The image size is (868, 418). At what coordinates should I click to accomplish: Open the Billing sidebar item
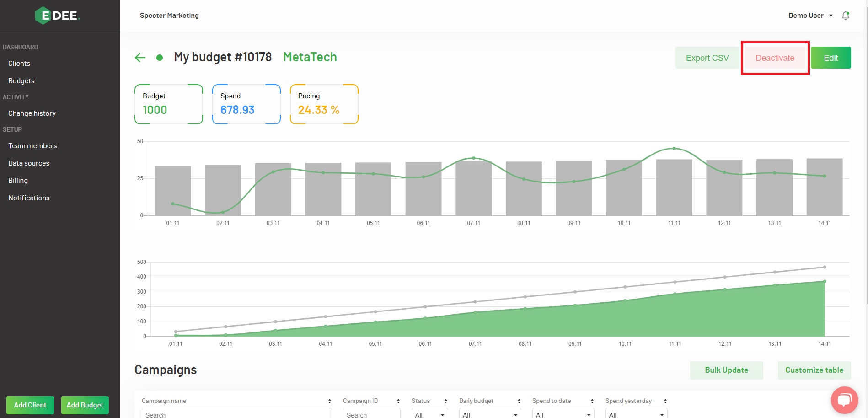(18, 181)
